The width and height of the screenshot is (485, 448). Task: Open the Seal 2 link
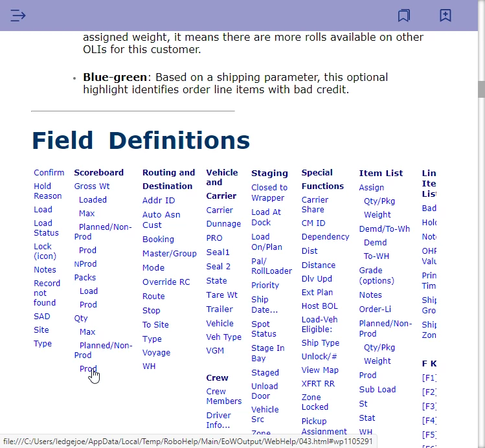(x=218, y=267)
